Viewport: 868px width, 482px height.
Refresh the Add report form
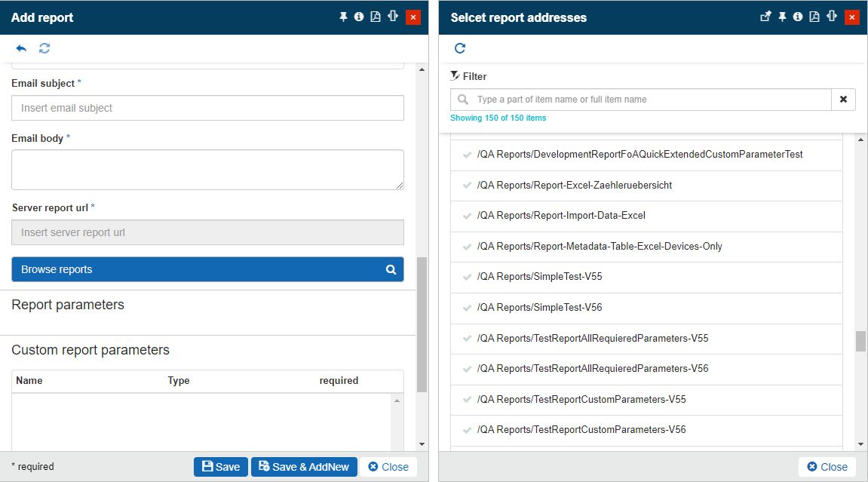[x=44, y=48]
